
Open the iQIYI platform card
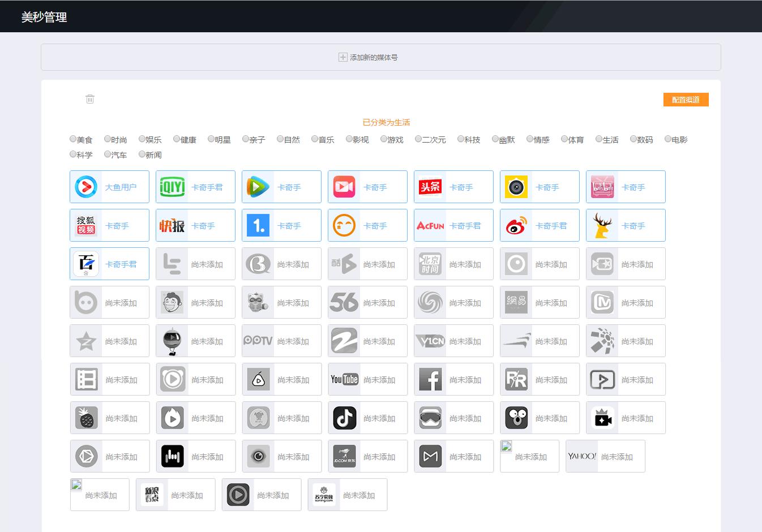(x=195, y=187)
